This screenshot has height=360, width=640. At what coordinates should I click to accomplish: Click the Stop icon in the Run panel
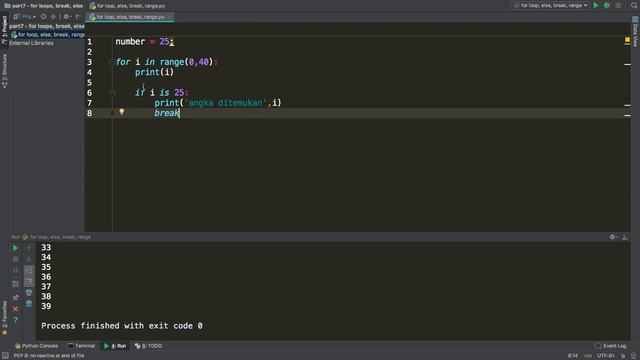[x=16, y=259]
